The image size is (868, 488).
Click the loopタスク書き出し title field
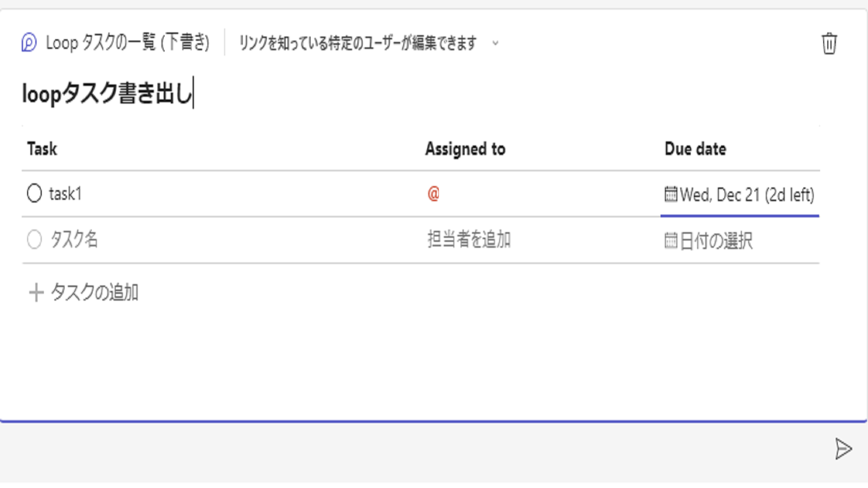click(x=108, y=94)
